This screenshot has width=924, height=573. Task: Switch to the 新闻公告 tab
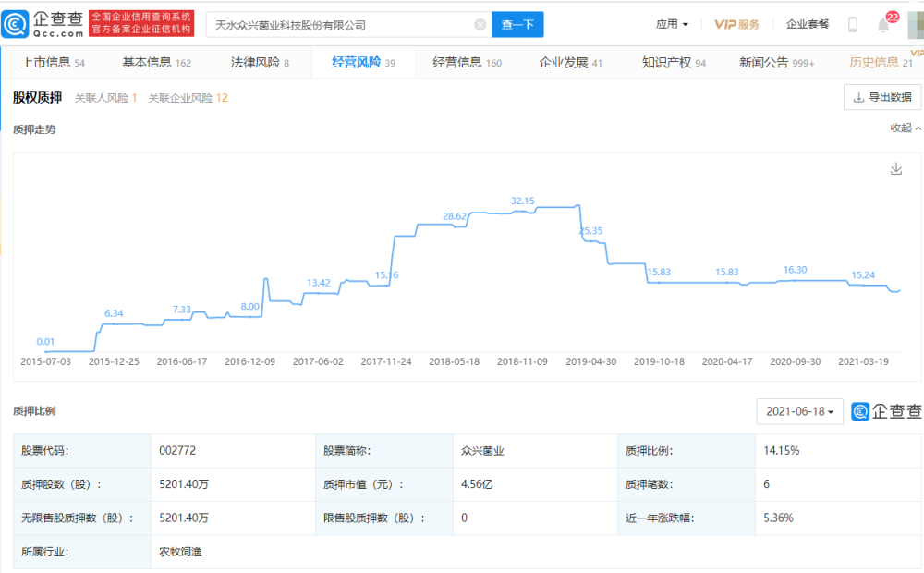(x=777, y=63)
